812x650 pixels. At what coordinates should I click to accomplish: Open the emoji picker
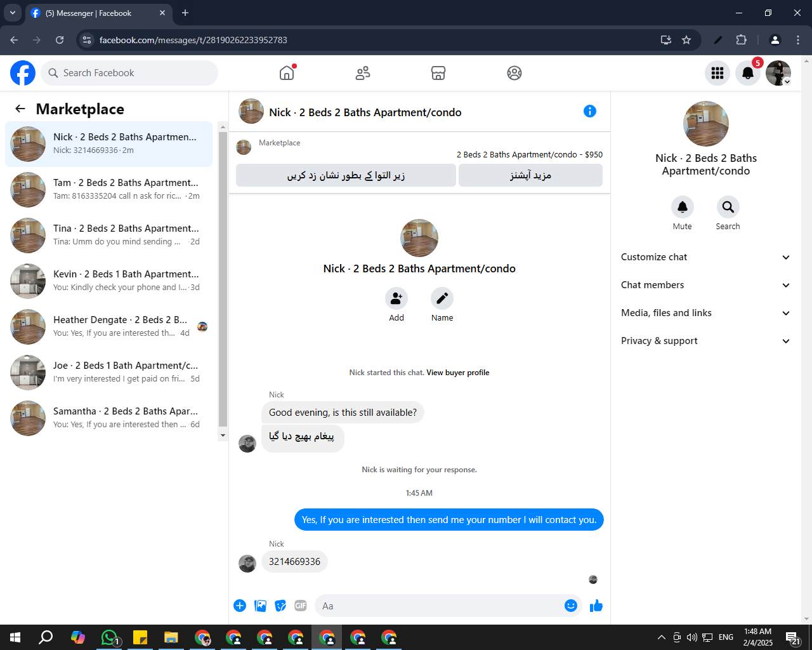click(x=571, y=606)
